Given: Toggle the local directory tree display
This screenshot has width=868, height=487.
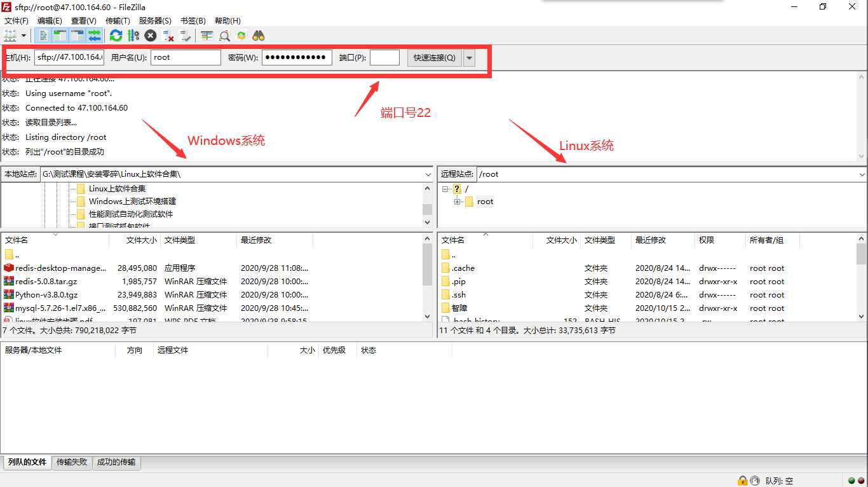Looking at the screenshot, I should (x=60, y=36).
